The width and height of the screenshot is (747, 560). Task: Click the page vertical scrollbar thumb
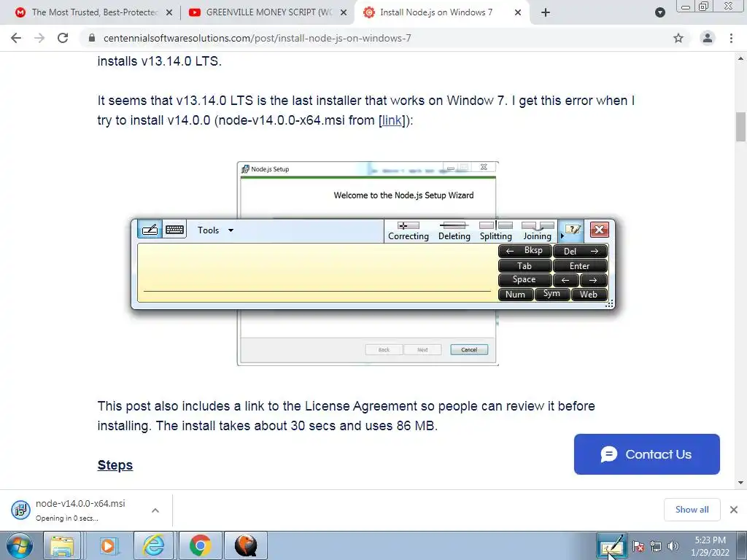[x=740, y=127]
